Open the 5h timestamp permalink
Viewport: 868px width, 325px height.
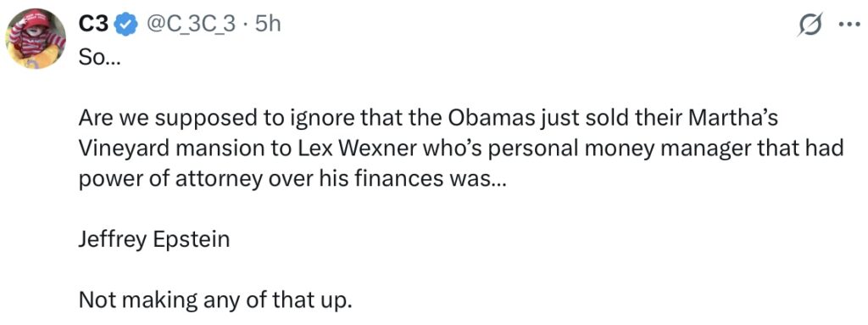tap(267, 25)
